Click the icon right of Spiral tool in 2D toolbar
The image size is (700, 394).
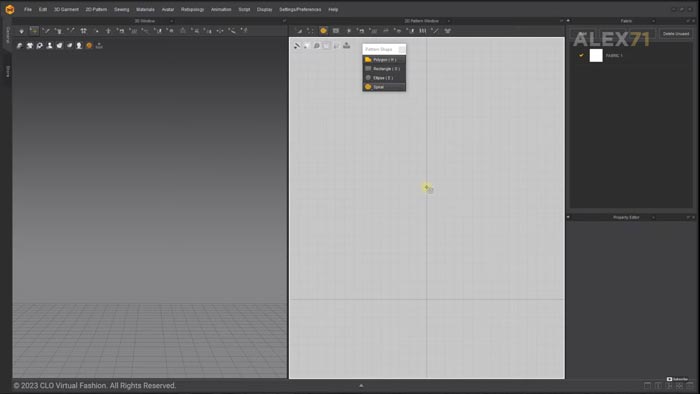(x=336, y=31)
